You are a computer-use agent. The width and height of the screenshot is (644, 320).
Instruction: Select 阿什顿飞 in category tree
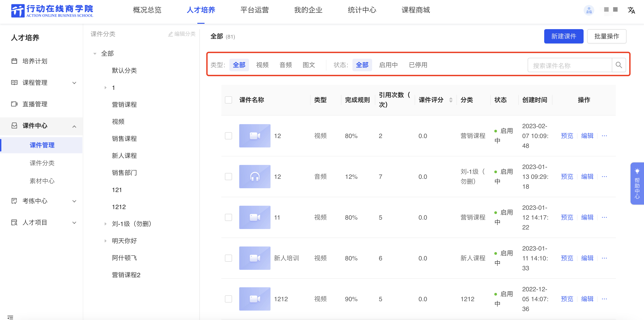pyautogui.click(x=124, y=258)
